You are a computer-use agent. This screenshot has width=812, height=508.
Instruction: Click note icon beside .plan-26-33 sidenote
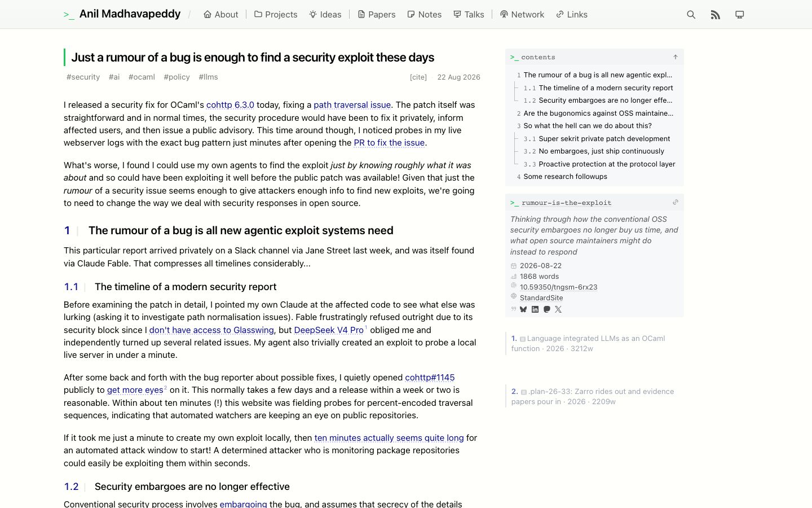524,392
